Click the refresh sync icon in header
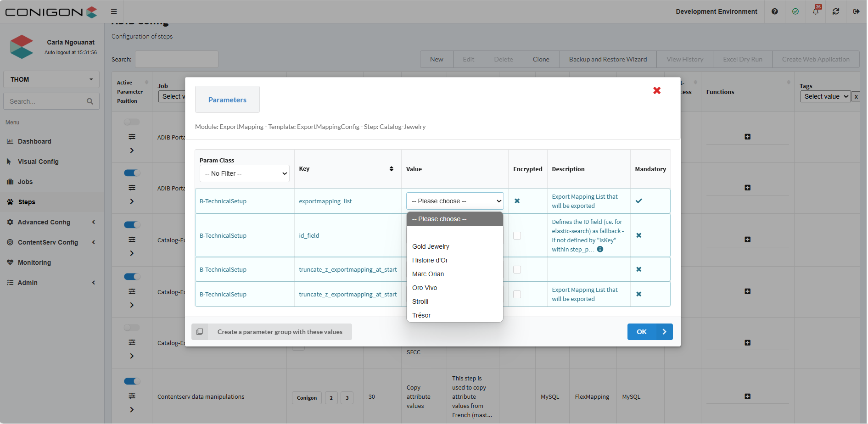The width and height of the screenshot is (868, 424). click(835, 11)
